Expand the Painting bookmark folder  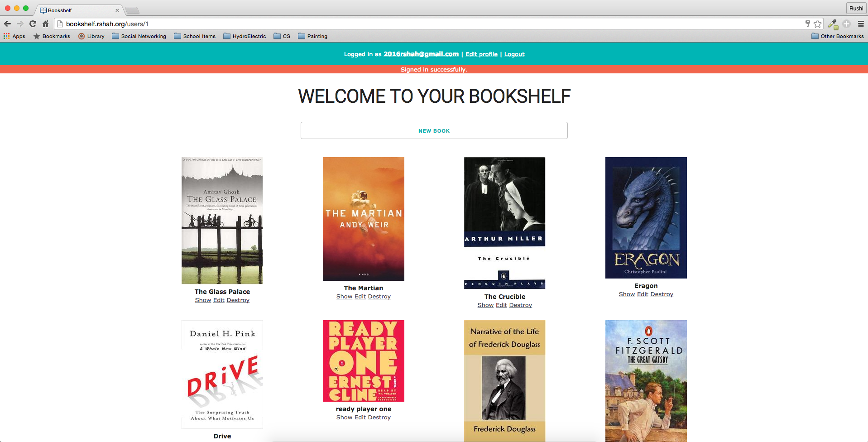click(312, 36)
